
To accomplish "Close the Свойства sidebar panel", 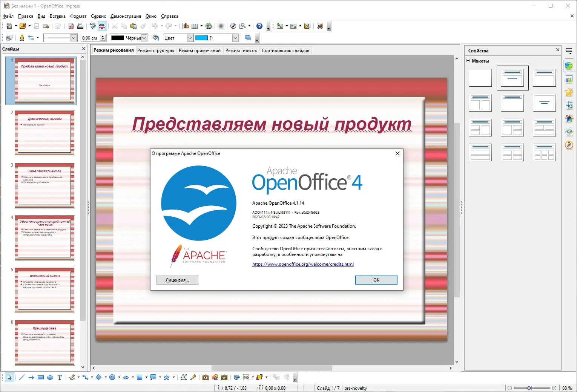I will [558, 50].
